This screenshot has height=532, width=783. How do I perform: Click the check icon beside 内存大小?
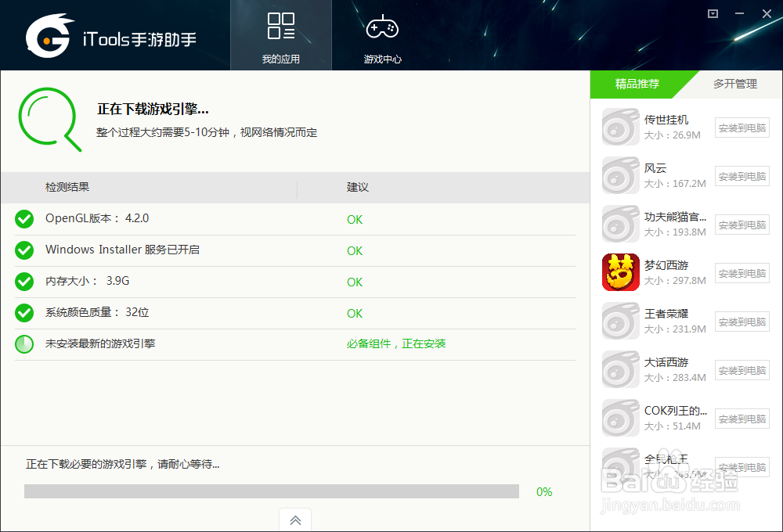coord(24,282)
